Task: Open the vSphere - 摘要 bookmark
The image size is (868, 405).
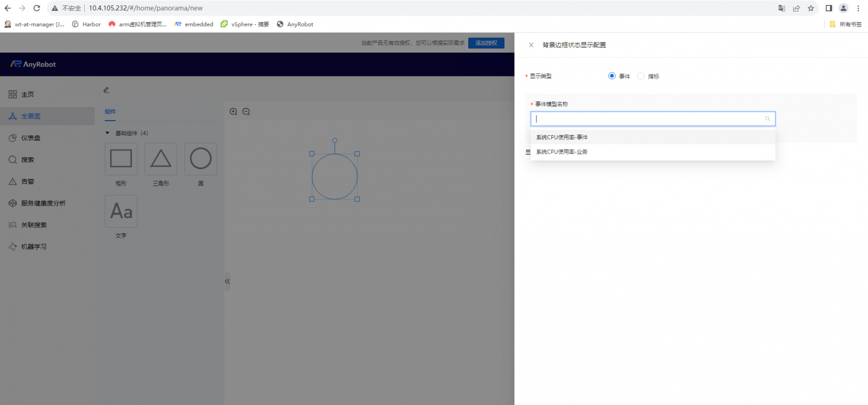Action: click(245, 24)
